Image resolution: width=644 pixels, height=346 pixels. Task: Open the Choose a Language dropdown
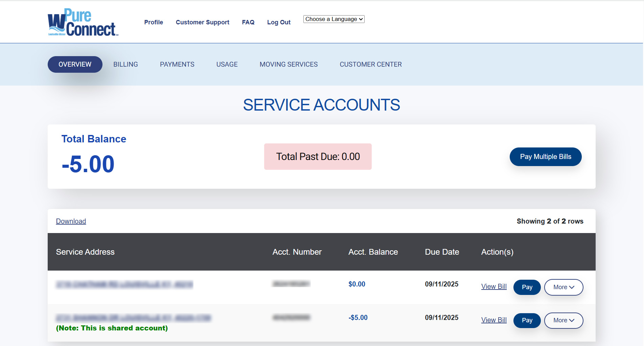click(x=333, y=19)
